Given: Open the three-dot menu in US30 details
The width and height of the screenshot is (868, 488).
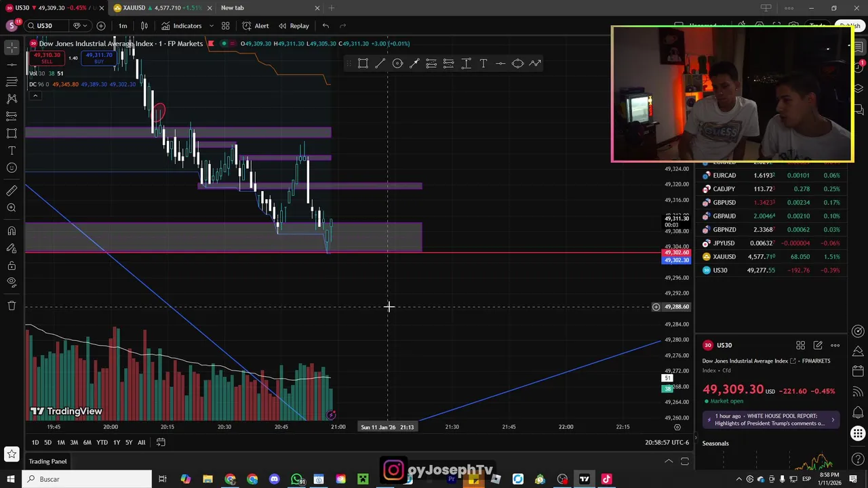Looking at the screenshot, I should [835, 345].
